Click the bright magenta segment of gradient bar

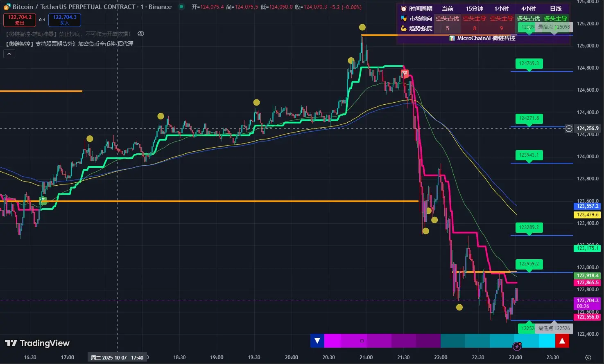333,341
